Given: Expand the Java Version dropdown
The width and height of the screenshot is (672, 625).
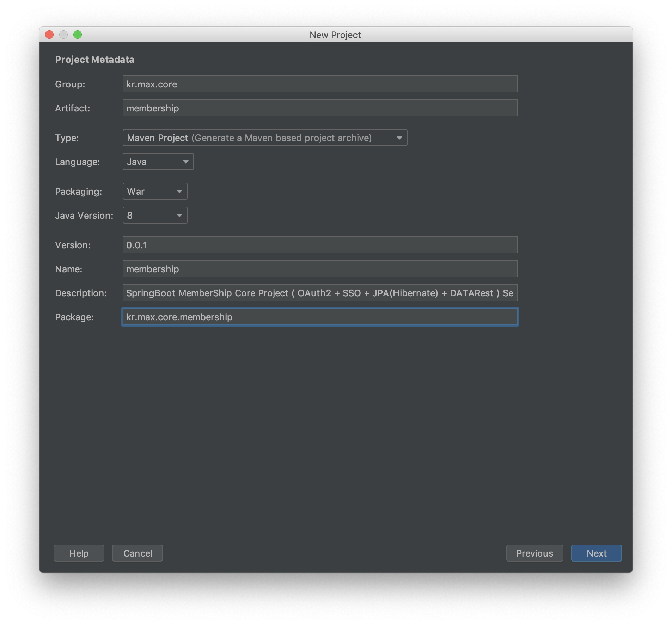Looking at the screenshot, I should click(155, 215).
